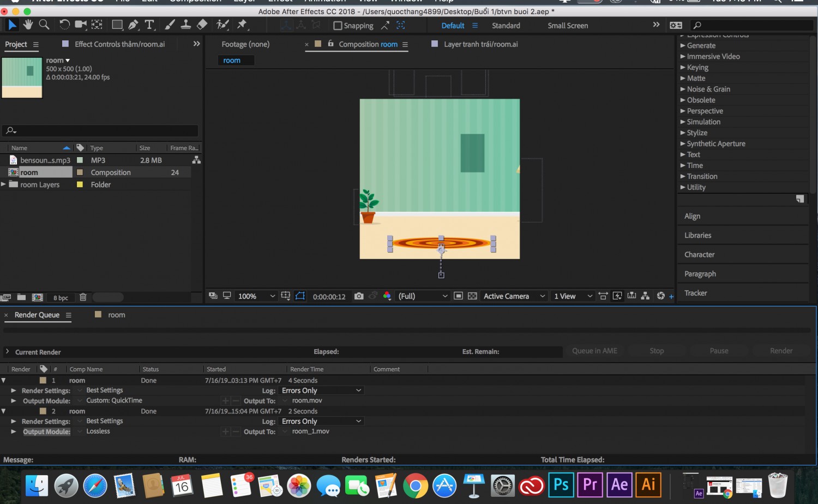Select the Rotation tool

(x=64, y=25)
